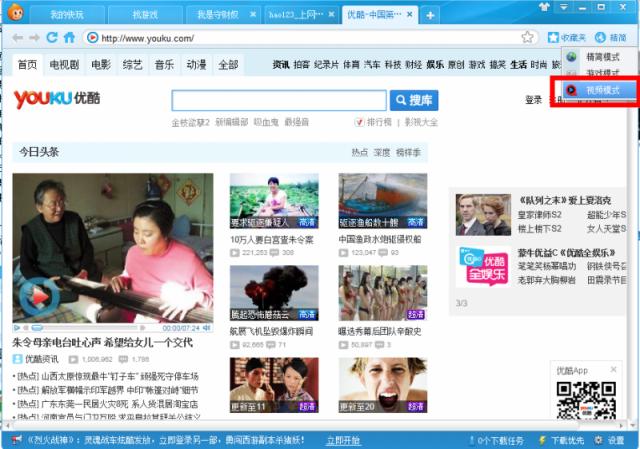Viewport: 640px width, 449px height.
Task: Open the home page via the house icon
Action: pyautogui.click(x=69, y=38)
